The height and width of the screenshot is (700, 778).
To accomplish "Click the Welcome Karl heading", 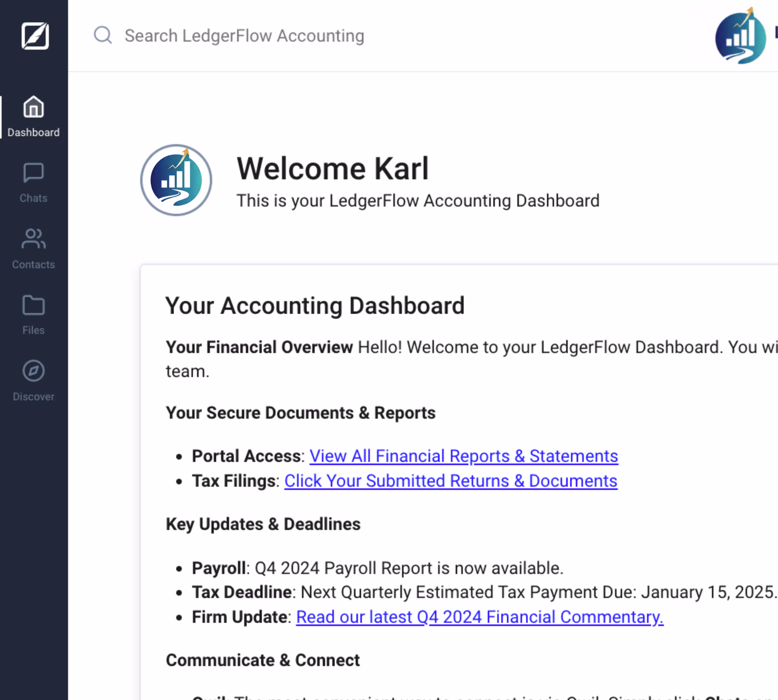I will click(332, 169).
